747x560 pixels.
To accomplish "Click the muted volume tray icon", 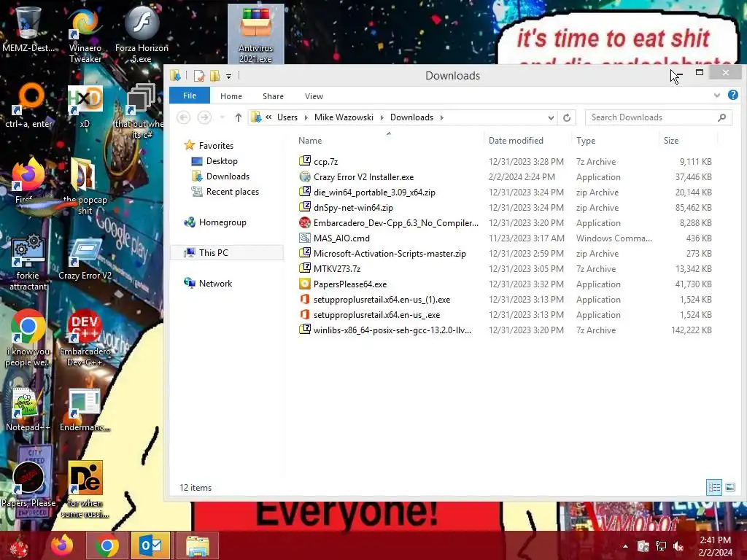I will click(x=678, y=546).
